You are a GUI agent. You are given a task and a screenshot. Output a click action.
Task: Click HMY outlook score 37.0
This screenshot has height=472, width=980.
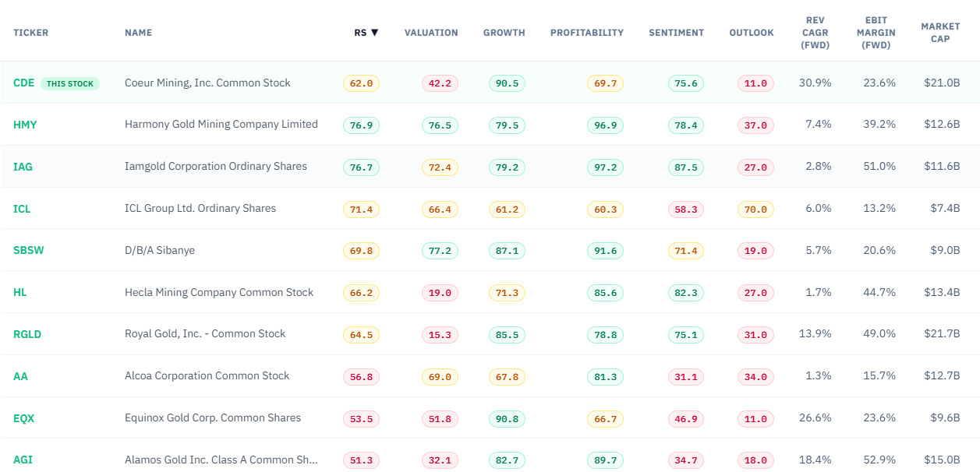tap(755, 125)
